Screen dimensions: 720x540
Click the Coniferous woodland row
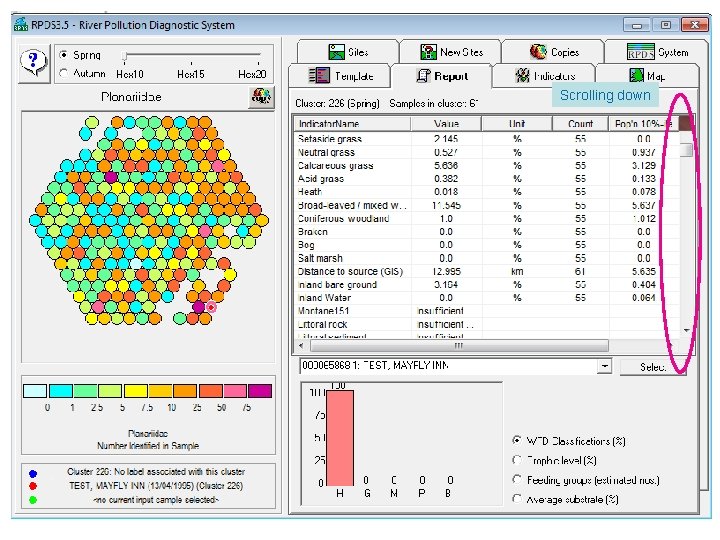click(x=487, y=219)
